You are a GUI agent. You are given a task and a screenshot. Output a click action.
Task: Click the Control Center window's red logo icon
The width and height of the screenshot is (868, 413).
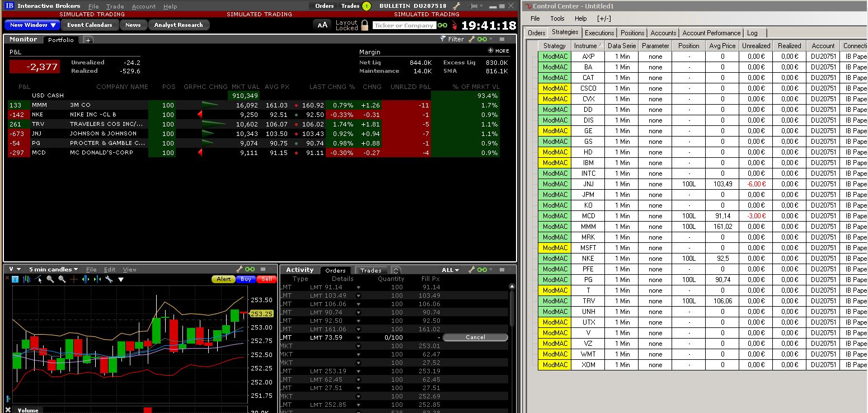point(527,6)
